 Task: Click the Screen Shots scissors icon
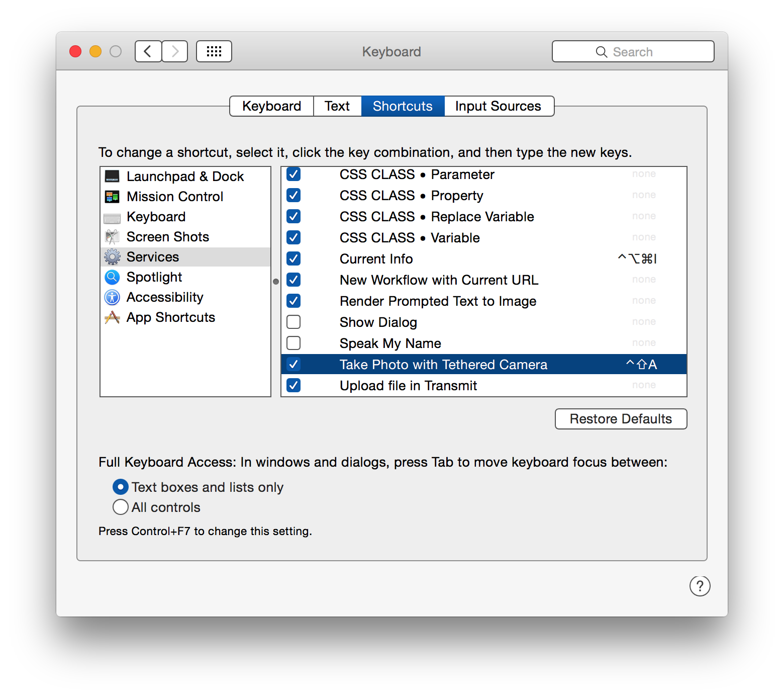(112, 237)
